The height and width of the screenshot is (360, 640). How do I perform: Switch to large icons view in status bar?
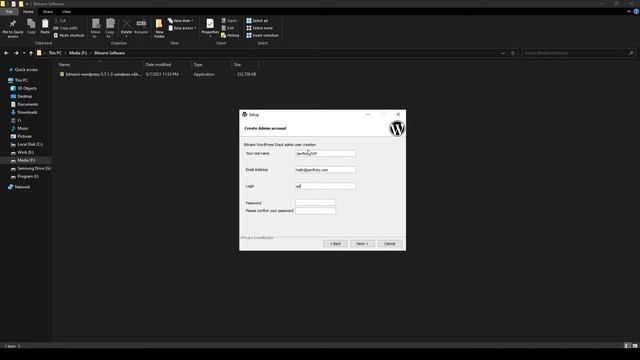[635, 346]
